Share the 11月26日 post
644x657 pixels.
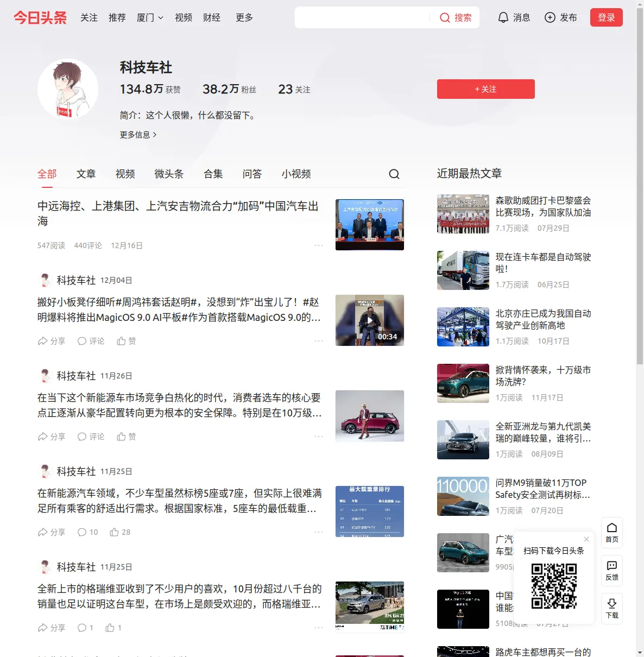pos(52,437)
